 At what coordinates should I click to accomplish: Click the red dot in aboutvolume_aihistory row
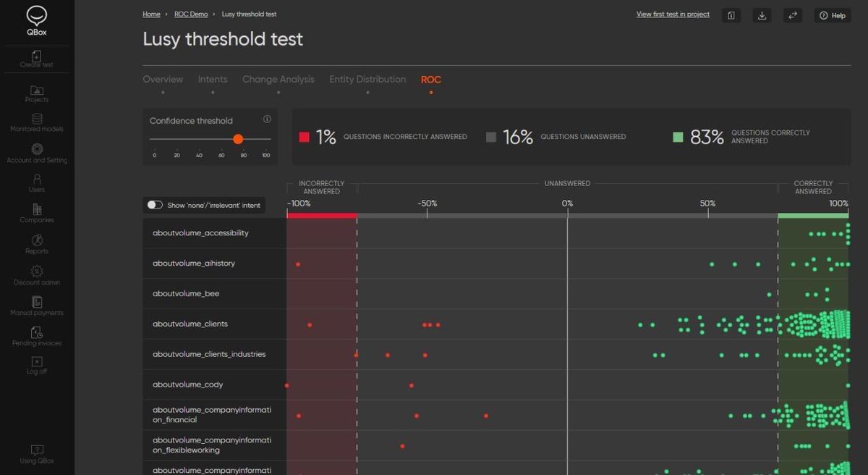[298, 264]
